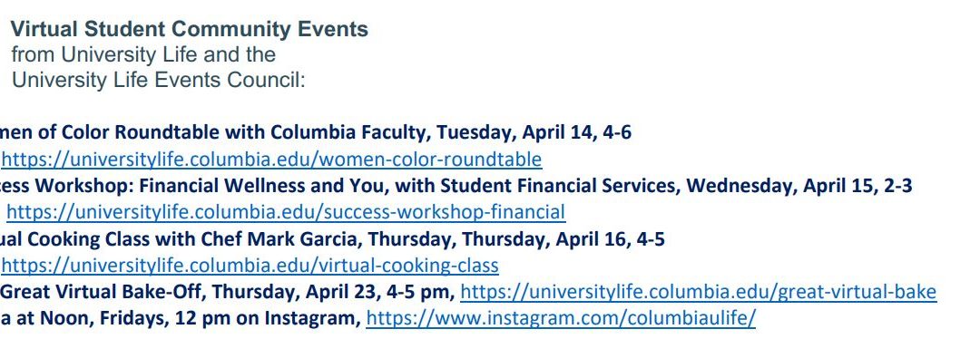Image resolution: width=980 pixels, height=339 pixels.
Task: Visit the great-virtual-bake link
Action: coord(698,292)
